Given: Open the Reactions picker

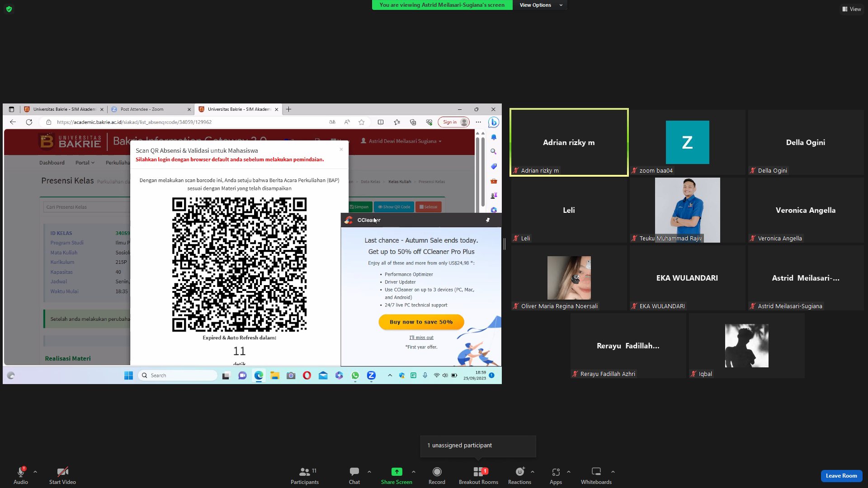Looking at the screenshot, I should coord(519,475).
